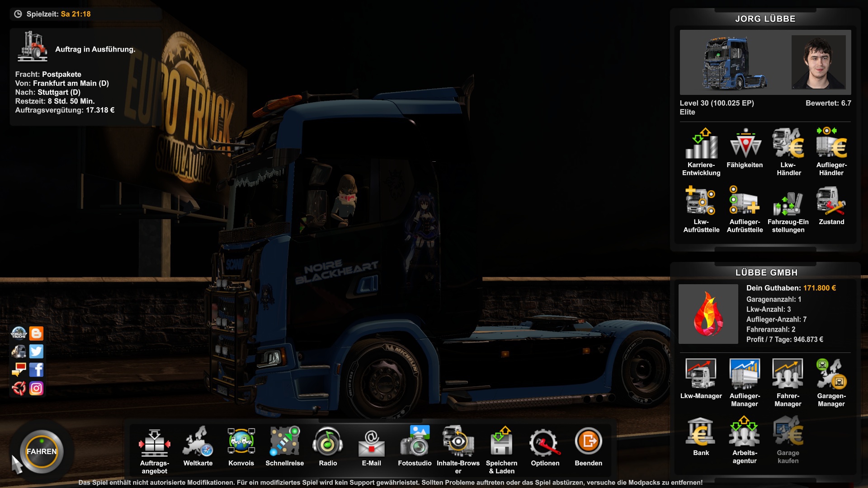Open the Instagram link icon

pos(37,389)
